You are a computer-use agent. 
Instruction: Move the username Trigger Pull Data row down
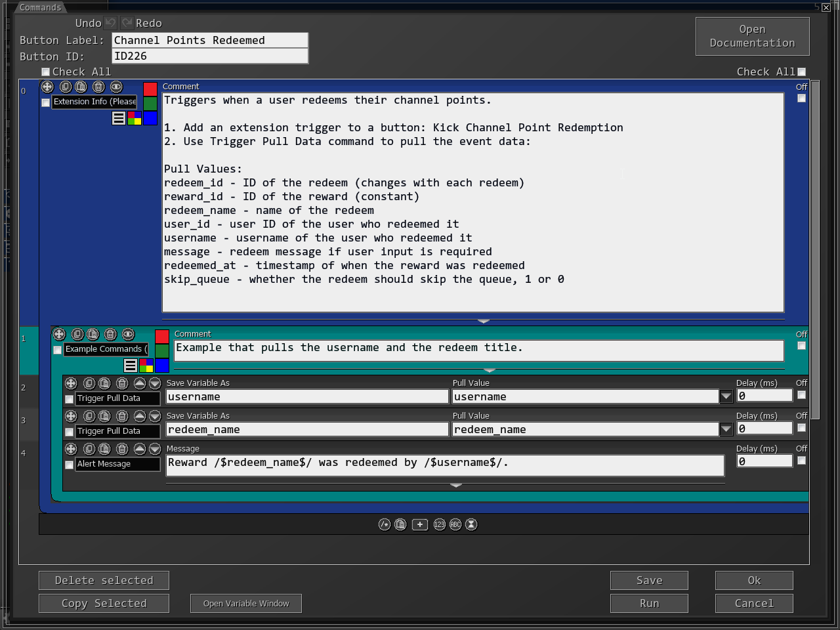click(155, 383)
